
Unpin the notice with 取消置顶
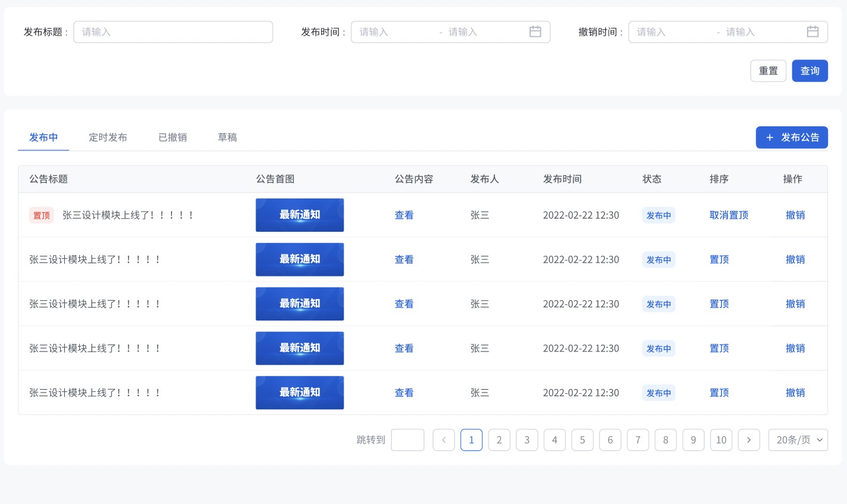click(x=729, y=215)
